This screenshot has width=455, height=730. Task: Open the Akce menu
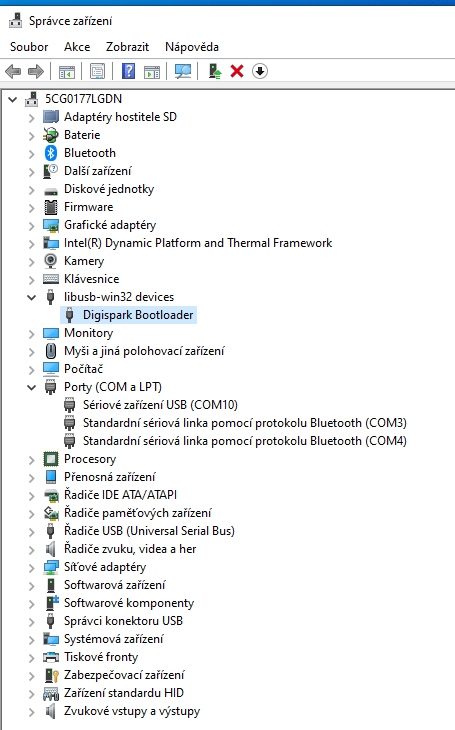[77, 47]
